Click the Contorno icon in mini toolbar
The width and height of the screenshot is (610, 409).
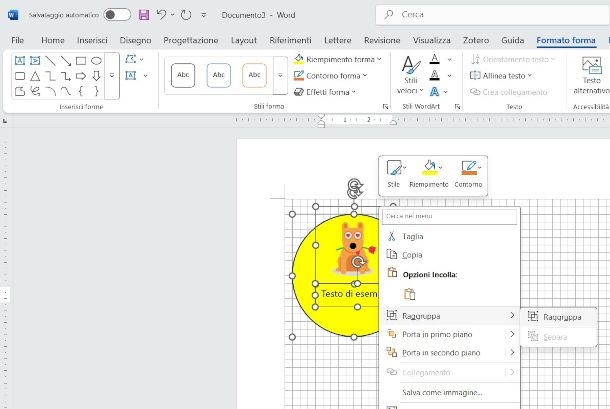tap(468, 172)
